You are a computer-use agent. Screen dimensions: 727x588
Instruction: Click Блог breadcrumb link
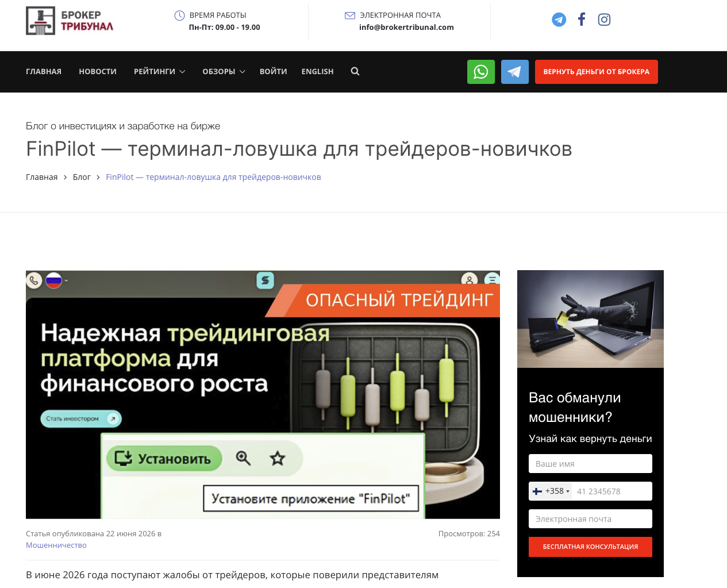tap(82, 177)
